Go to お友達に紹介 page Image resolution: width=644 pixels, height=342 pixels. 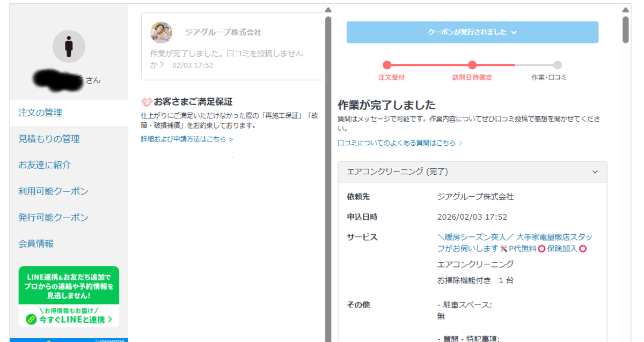click(x=45, y=165)
